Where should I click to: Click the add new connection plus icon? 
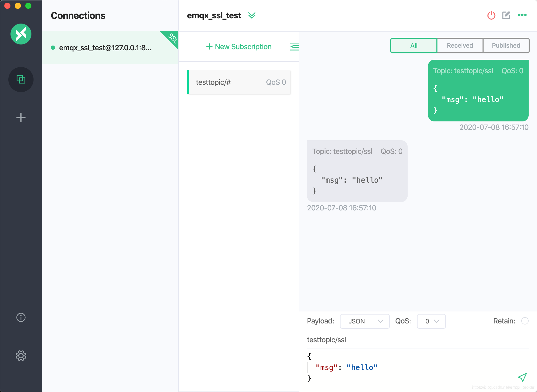pyautogui.click(x=21, y=117)
